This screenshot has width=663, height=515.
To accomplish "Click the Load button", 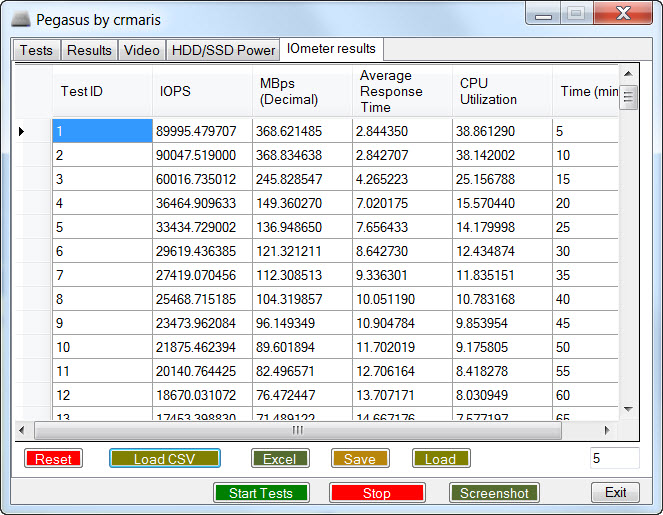I will pos(440,459).
